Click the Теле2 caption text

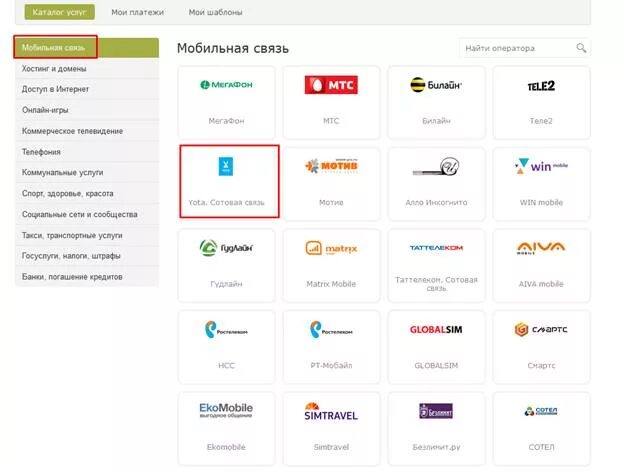[541, 121]
